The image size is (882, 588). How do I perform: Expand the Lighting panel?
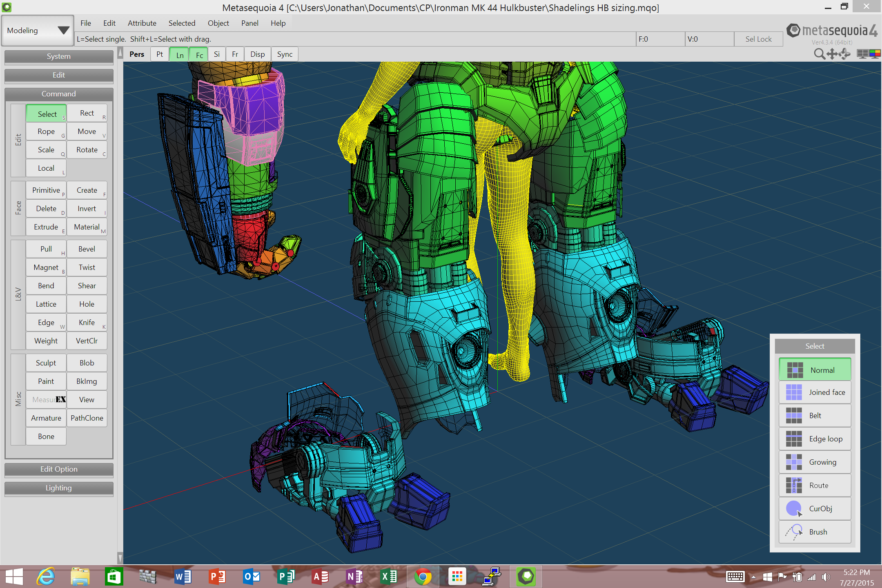point(59,488)
